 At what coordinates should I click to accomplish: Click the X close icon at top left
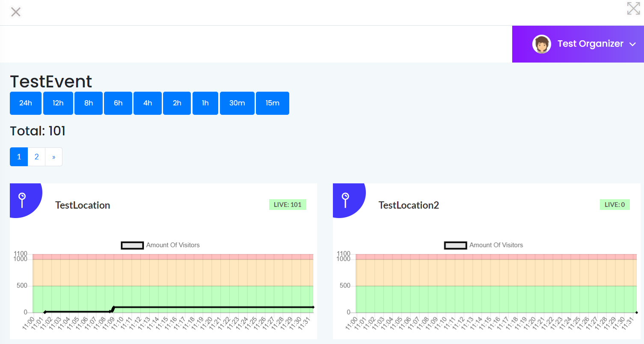coord(16,12)
